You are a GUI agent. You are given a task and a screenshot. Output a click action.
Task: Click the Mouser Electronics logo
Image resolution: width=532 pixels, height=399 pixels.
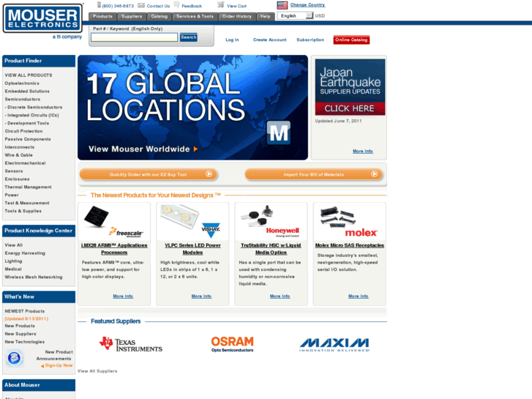point(42,18)
